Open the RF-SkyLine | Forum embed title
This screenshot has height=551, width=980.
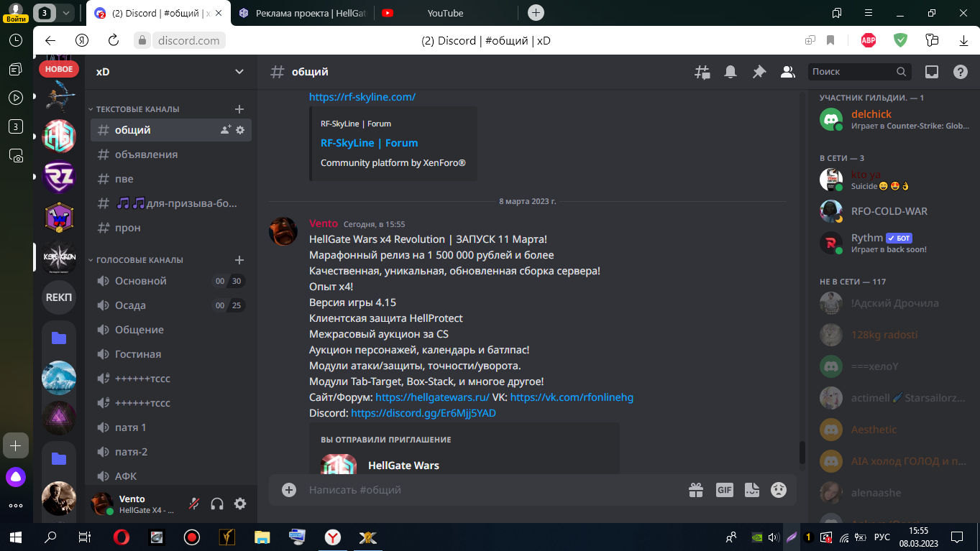(x=369, y=143)
